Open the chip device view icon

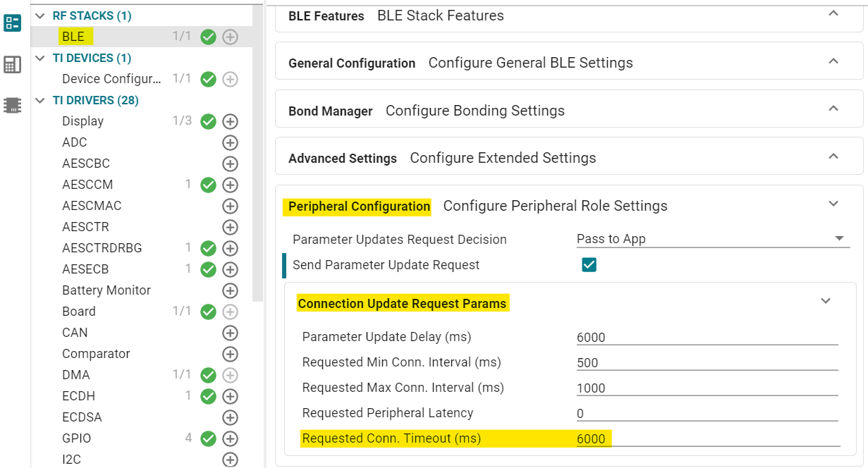[13, 106]
